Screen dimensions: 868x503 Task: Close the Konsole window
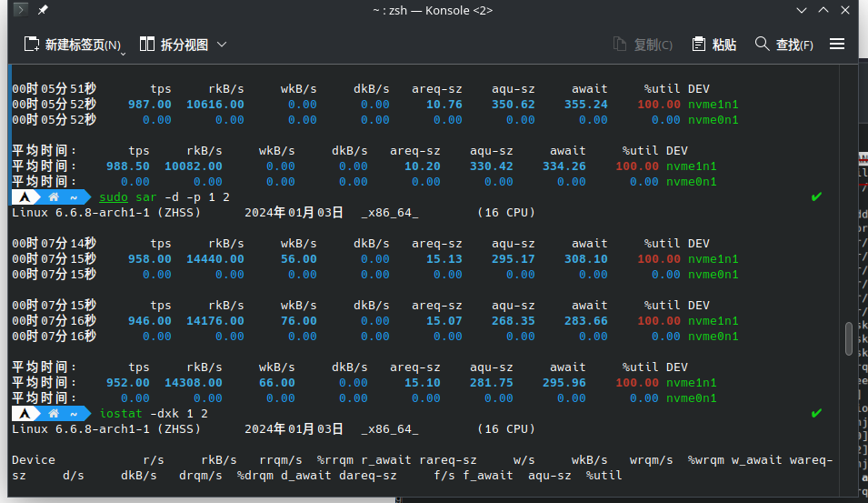pyautogui.click(x=847, y=10)
